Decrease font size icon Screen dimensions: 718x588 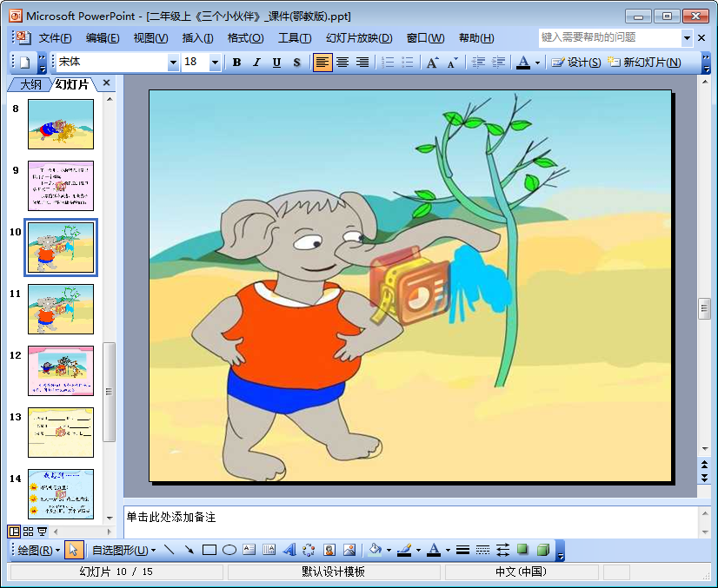click(452, 63)
